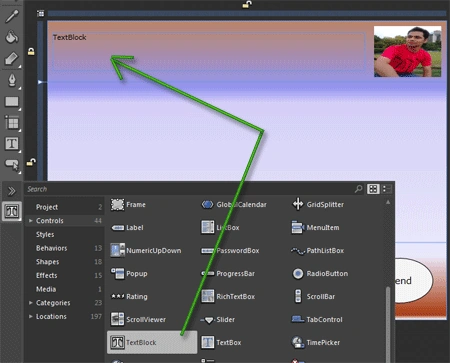Select the Rectangle shape tool
Image resolution: width=450 pixels, height=363 pixels.
point(12,102)
